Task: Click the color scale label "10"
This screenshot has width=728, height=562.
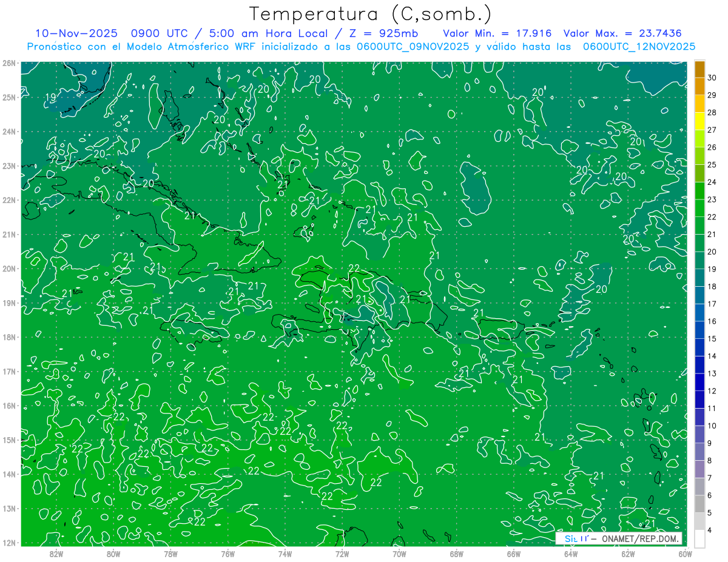Action: 712,426
